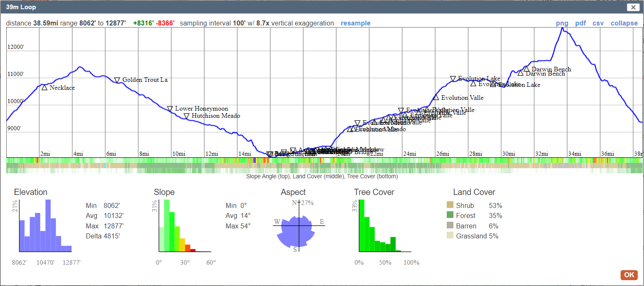Click the average slope value '14°'
The width and height of the screenshot is (644, 286).
coord(245,216)
